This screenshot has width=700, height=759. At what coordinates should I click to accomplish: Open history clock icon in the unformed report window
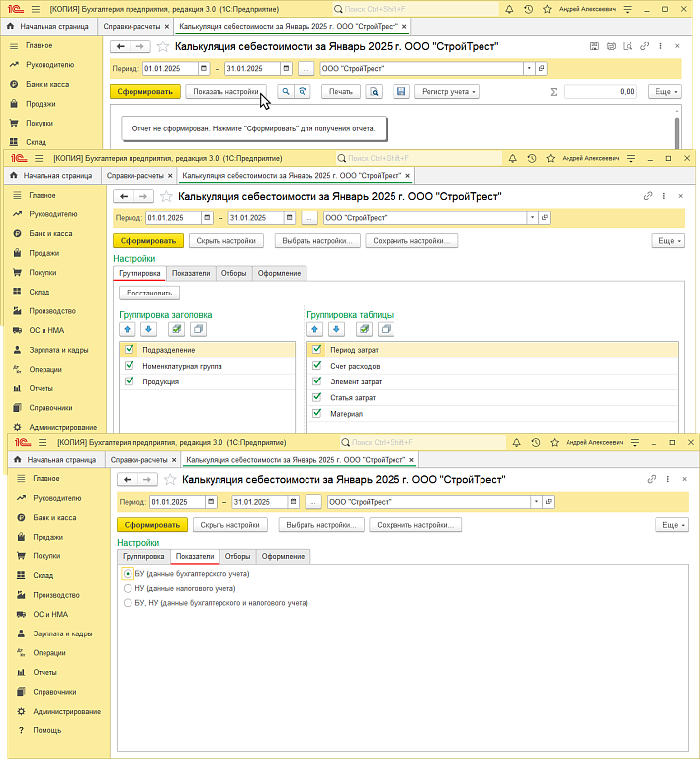(528, 9)
